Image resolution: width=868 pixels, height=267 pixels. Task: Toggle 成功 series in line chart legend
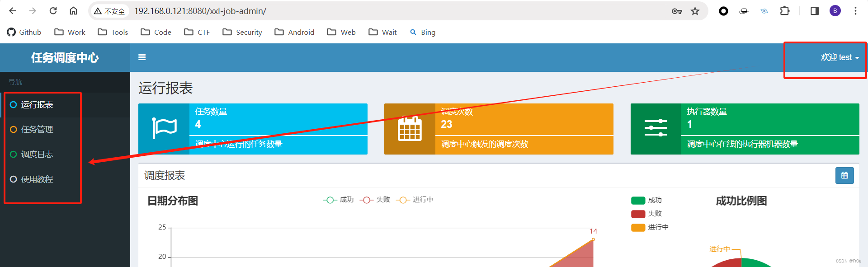point(338,200)
